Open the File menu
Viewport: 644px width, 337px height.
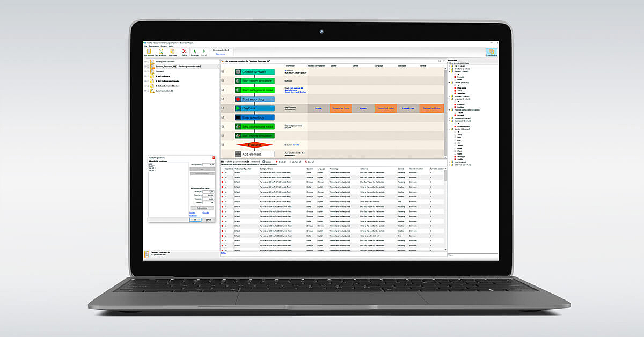tap(145, 46)
